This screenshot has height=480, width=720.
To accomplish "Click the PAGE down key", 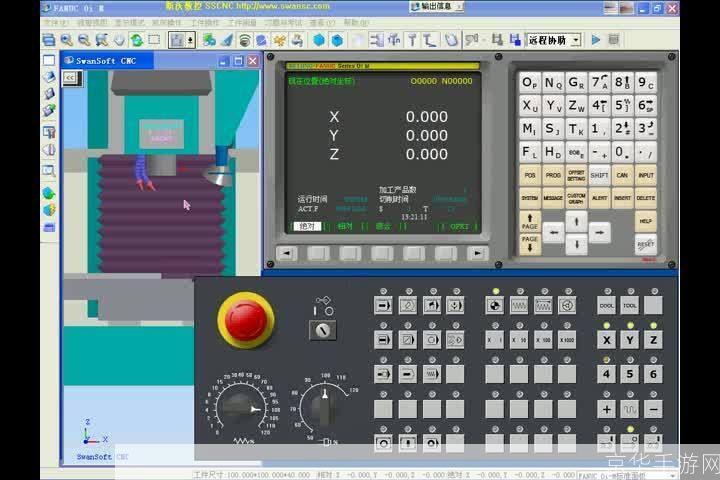I will point(529,244).
